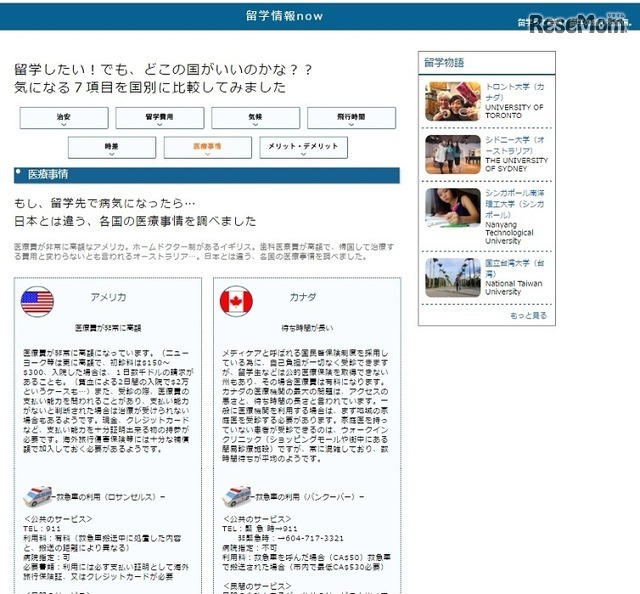Select the highlighted 医療事情 tab

208,147
